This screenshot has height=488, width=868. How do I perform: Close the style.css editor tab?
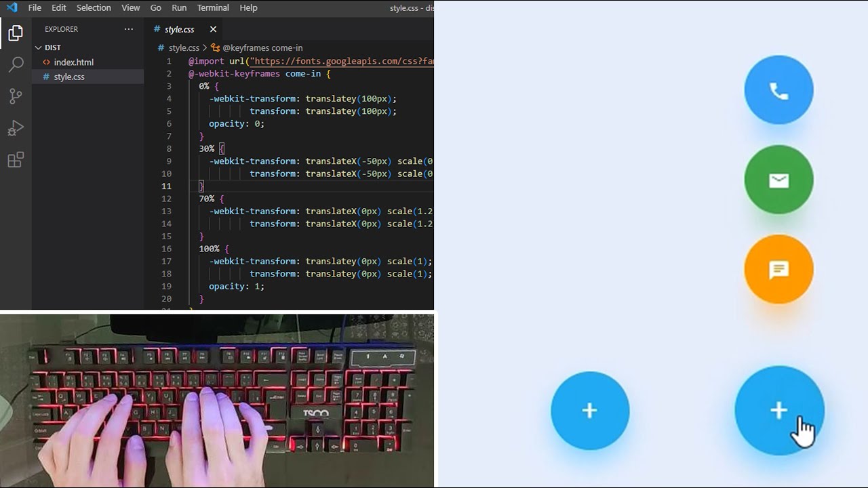213,29
